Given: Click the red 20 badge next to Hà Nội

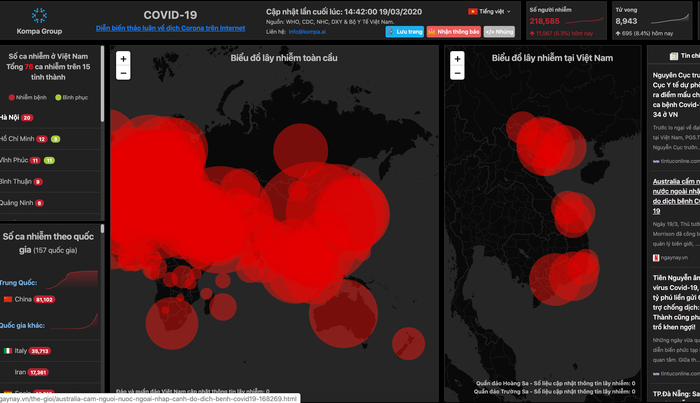Looking at the screenshot, I should [27, 118].
